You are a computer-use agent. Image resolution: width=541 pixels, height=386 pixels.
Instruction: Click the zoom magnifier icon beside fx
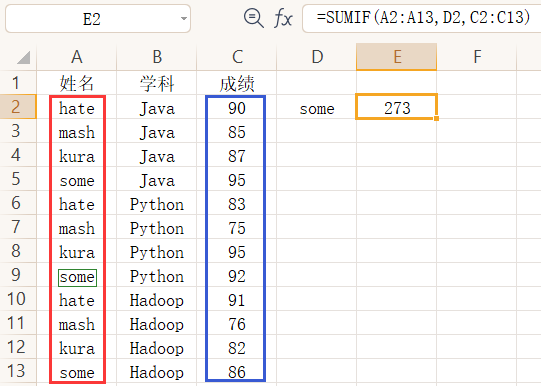(x=254, y=18)
